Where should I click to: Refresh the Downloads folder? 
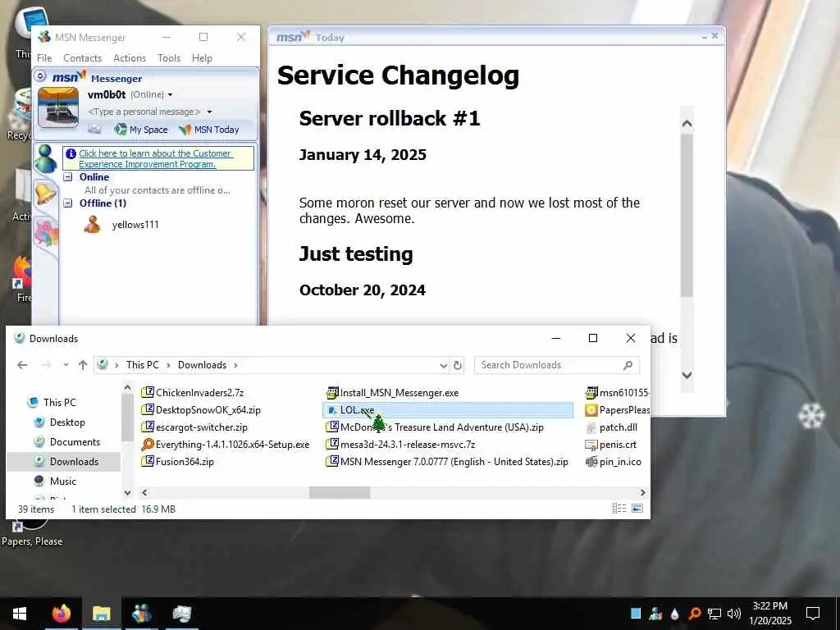pos(458,365)
